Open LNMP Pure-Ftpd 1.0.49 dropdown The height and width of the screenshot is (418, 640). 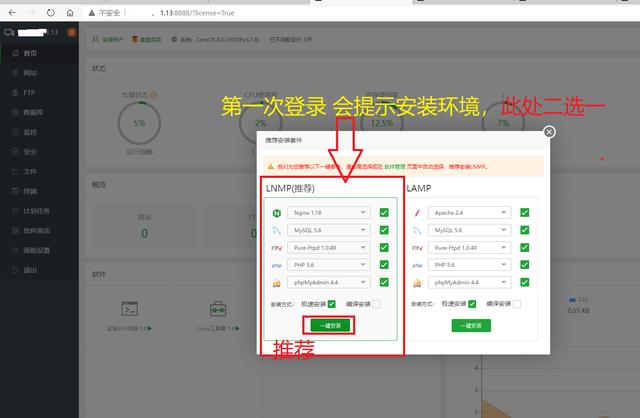329,248
